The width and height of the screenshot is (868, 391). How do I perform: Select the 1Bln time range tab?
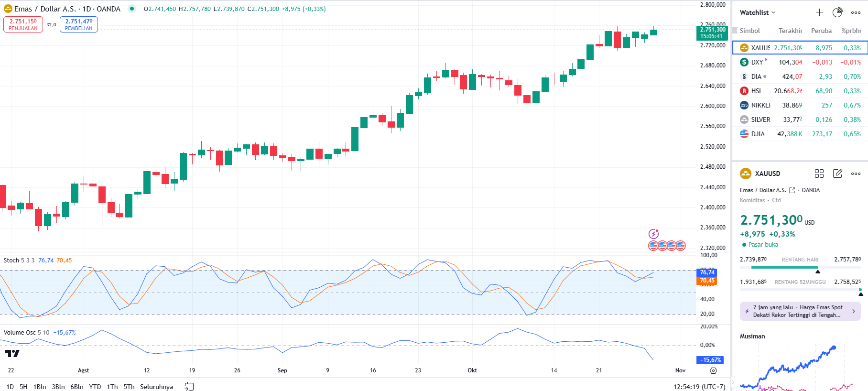point(40,387)
